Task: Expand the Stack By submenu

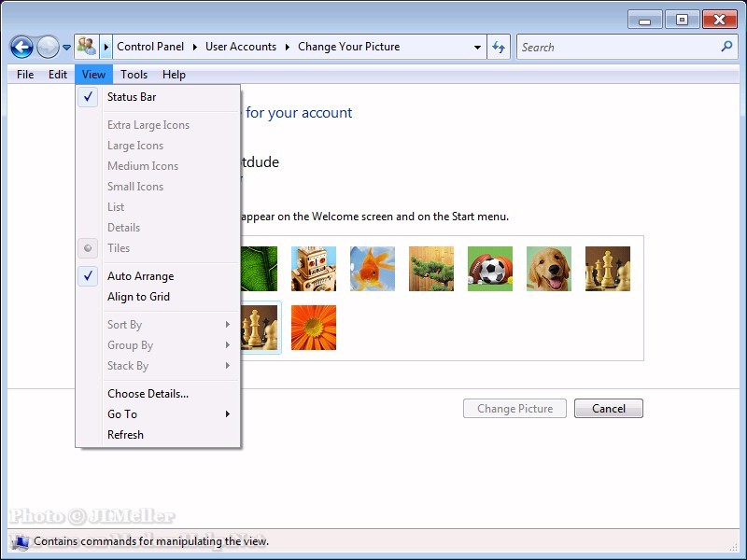Action: pyautogui.click(x=158, y=366)
